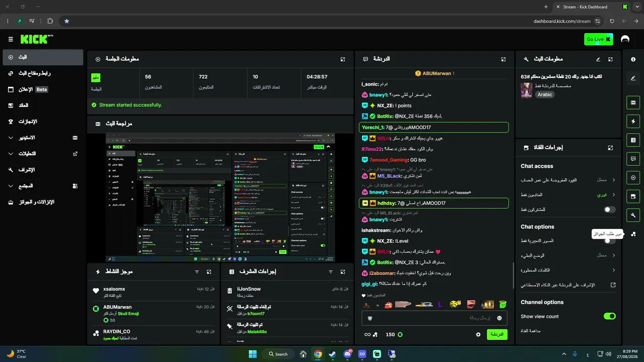Open رابط ومفتاح البث sidebar item
This screenshot has width=644, height=362.
[x=43, y=73]
